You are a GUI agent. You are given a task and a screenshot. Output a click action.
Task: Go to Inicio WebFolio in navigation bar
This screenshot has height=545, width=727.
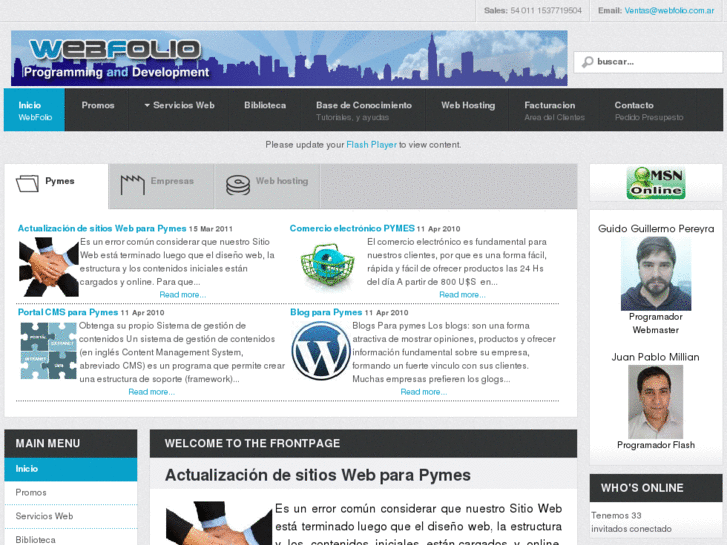(34, 110)
